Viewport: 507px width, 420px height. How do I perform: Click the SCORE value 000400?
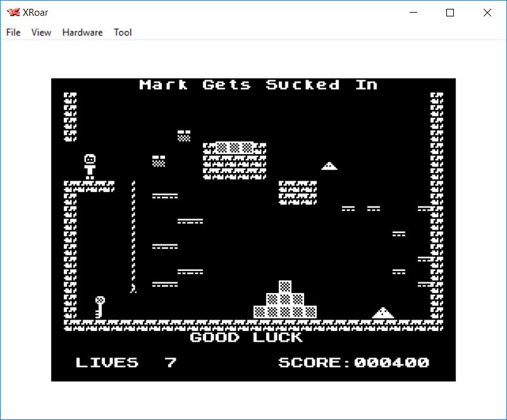pyautogui.click(x=391, y=363)
